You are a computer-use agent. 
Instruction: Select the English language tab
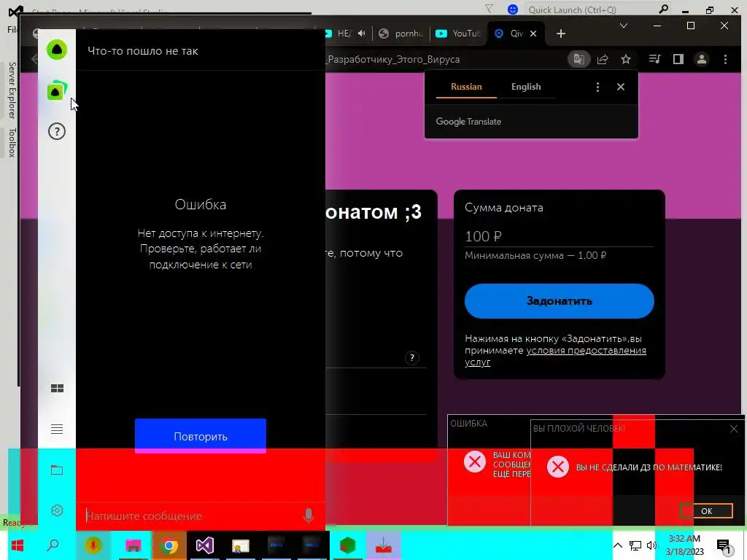tap(526, 87)
